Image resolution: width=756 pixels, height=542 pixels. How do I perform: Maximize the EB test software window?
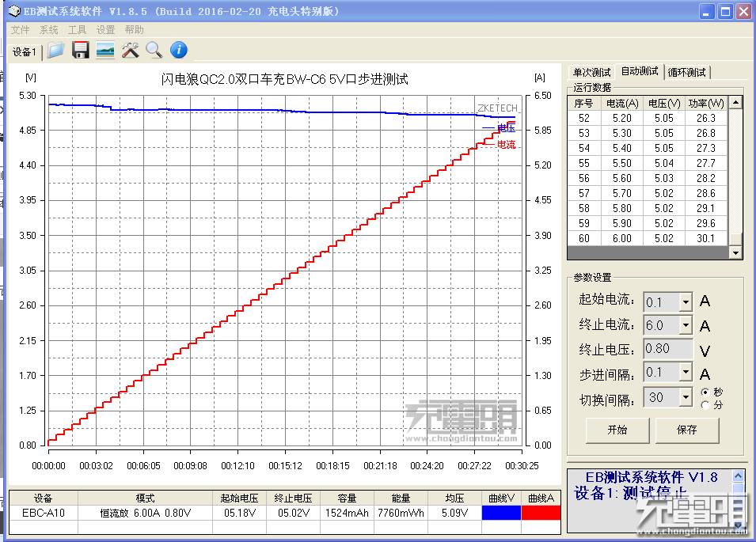(725, 12)
